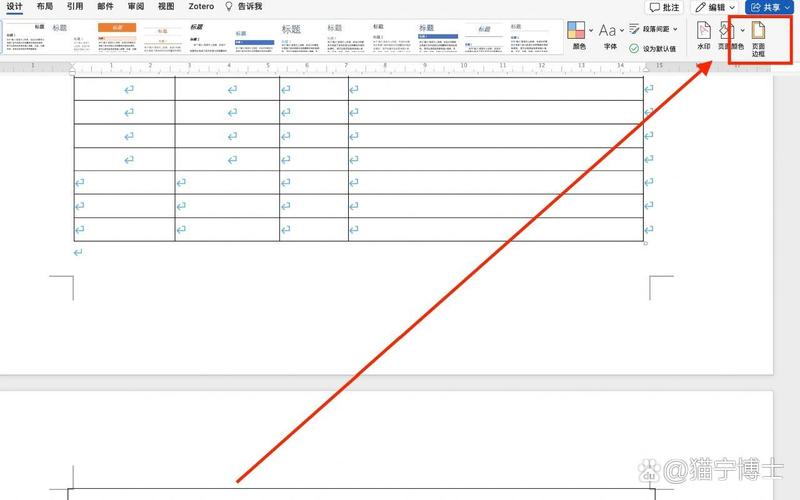Click inside the table's top-left cell
The width and height of the screenshot is (800, 500).
pos(124,89)
